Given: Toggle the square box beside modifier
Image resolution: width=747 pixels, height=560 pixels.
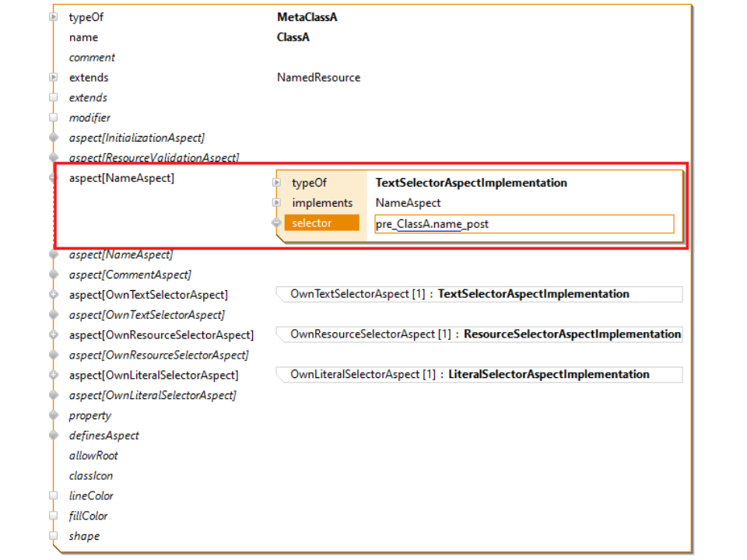Looking at the screenshot, I should 54,117.
